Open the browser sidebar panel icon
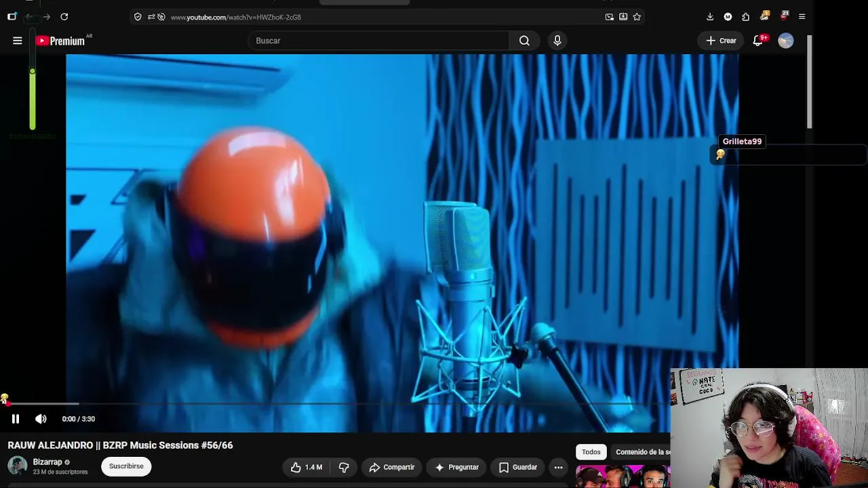The height and width of the screenshot is (488, 868). 12,17
